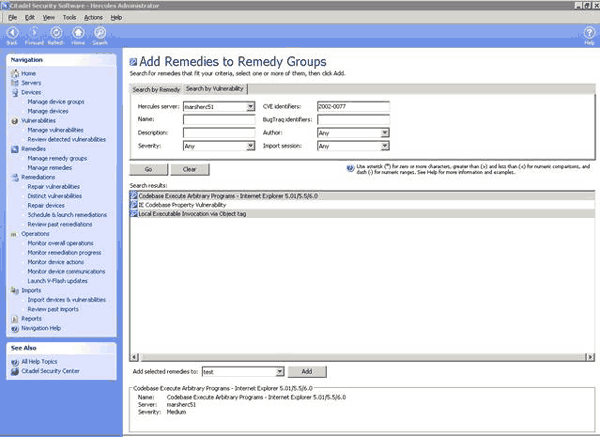Click the Vulnerabilities icon in Navigation
Viewport: 600px width, 437px height.
[x=14, y=120]
